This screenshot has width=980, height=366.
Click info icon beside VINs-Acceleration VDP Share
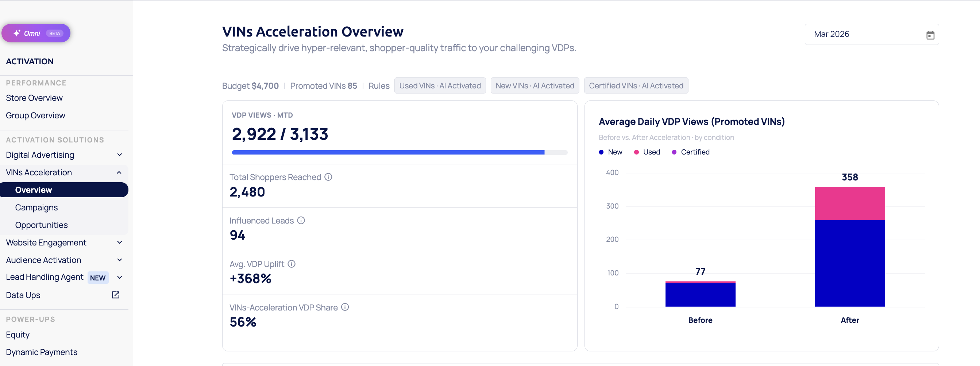click(x=345, y=307)
